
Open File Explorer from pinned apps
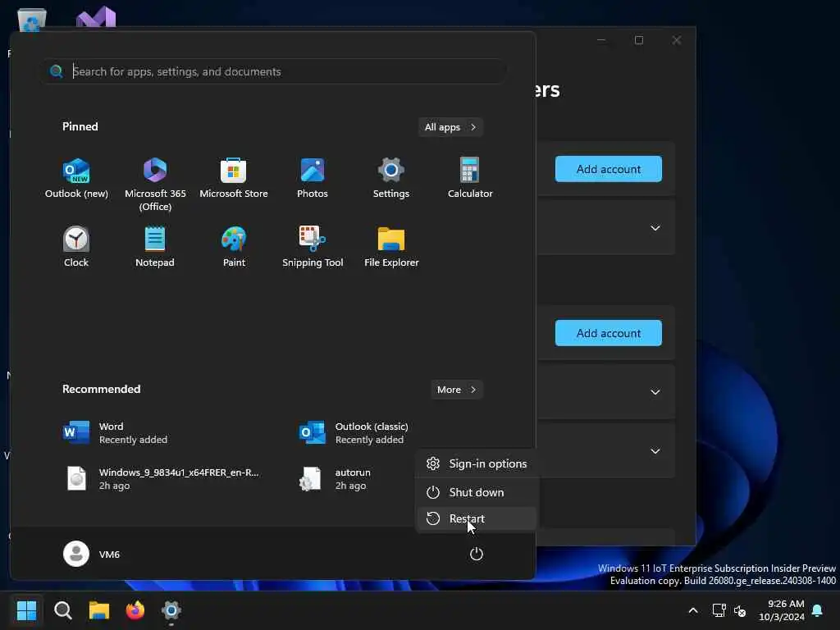[x=391, y=247]
